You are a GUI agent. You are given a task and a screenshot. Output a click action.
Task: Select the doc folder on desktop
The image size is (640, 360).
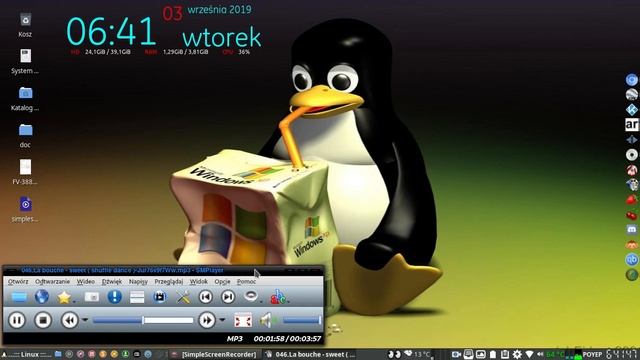[x=25, y=136]
